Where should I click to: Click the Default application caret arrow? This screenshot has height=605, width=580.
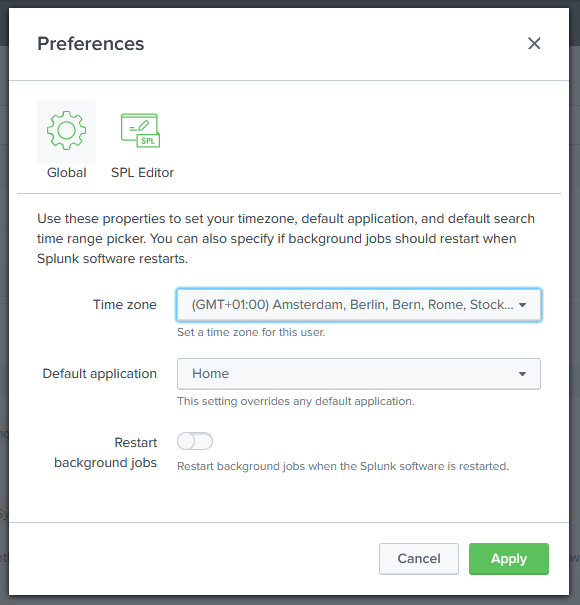coord(523,374)
